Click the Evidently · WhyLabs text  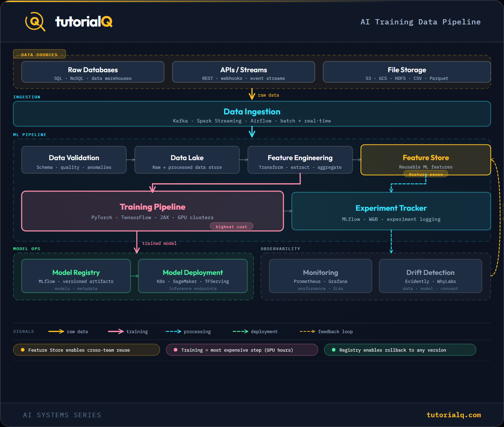pyautogui.click(x=431, y=281)
